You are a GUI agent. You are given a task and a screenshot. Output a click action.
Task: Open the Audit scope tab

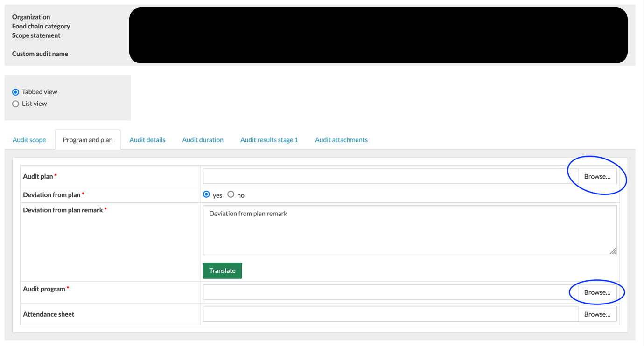point(29,140)
